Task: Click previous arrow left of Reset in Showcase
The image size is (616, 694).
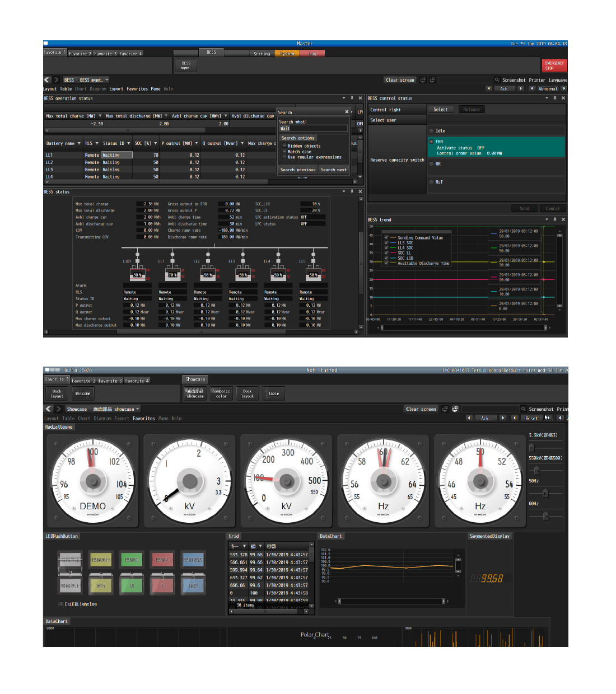Action: (x=514, y=418)
